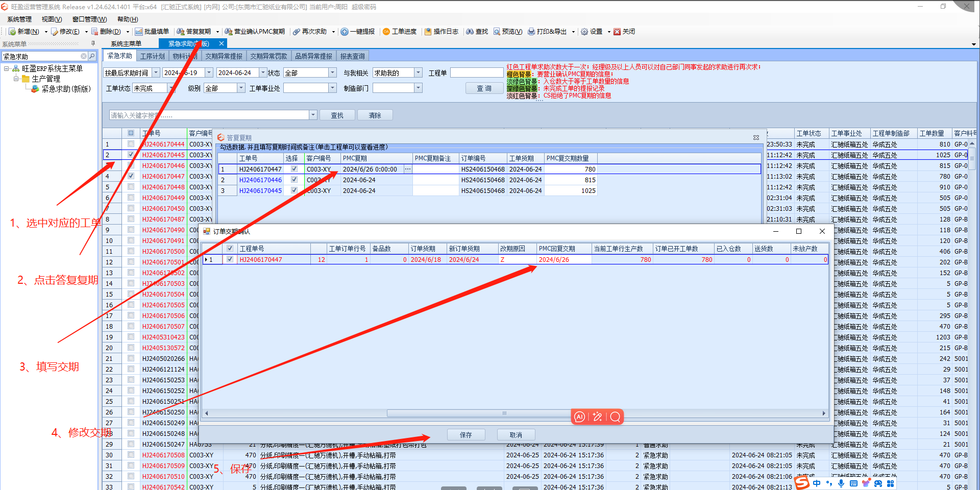Click the floating search bubble icon

click(616, 417)
